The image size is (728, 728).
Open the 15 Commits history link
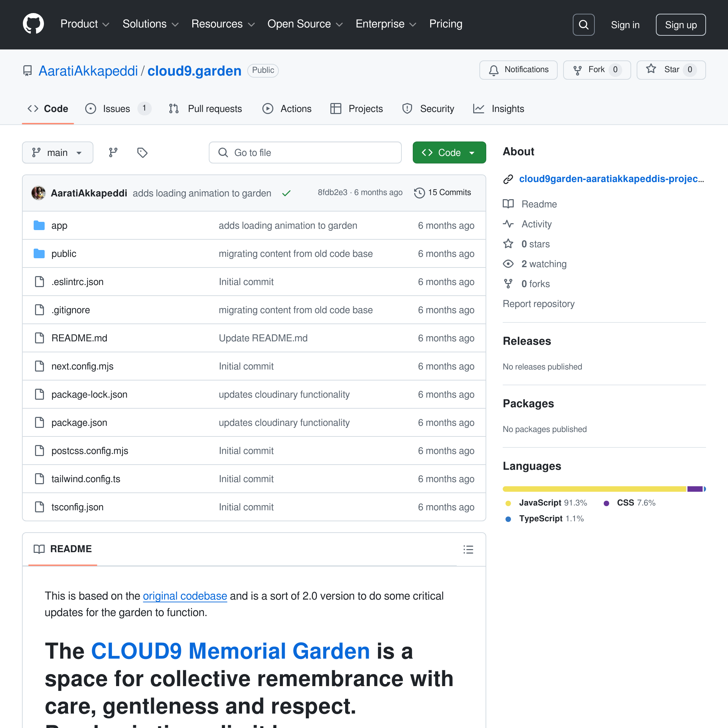click(442, 193)
